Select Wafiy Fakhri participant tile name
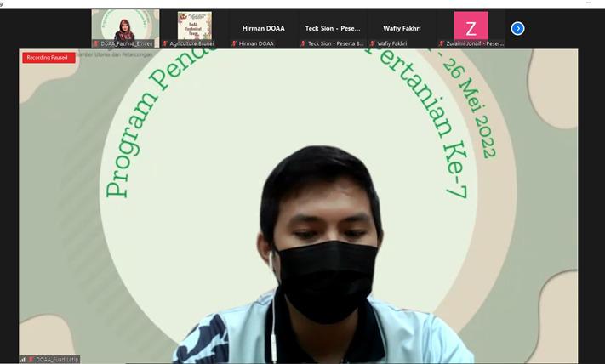The height and width of the screenshot is (364, 605). (402, 28)
